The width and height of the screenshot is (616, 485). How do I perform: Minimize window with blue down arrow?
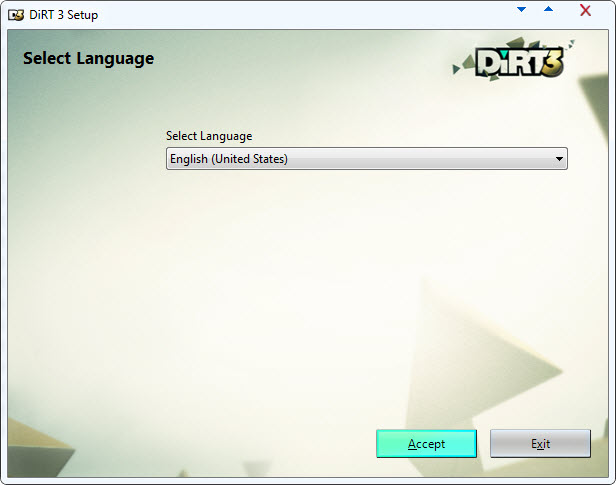(521, 9)
